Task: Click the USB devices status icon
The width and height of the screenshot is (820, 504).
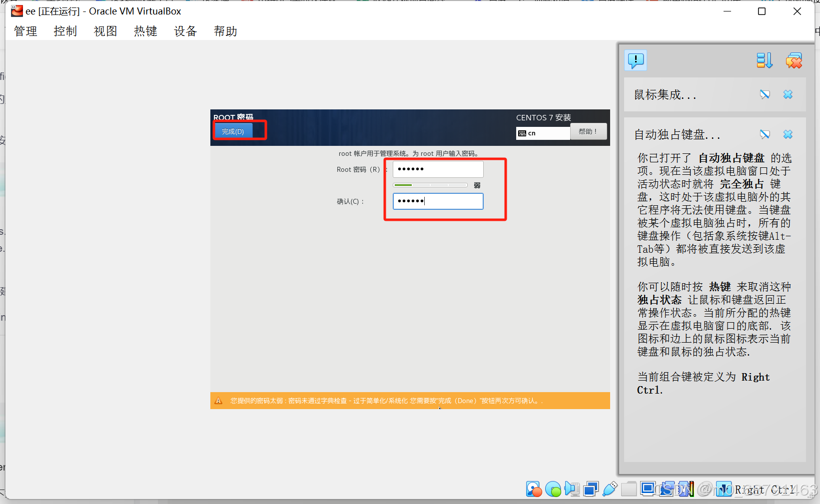Action: [610, 489]
